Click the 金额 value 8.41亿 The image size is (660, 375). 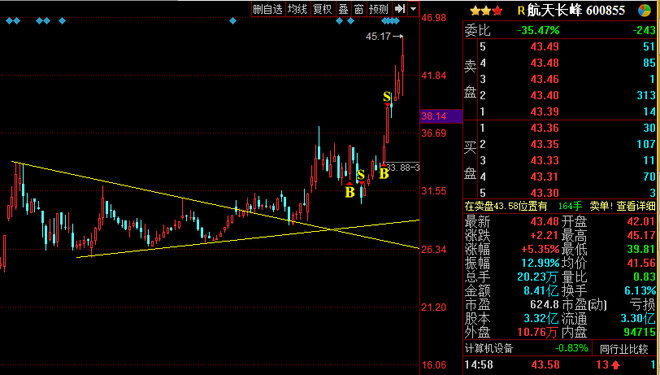pos(541,291)
